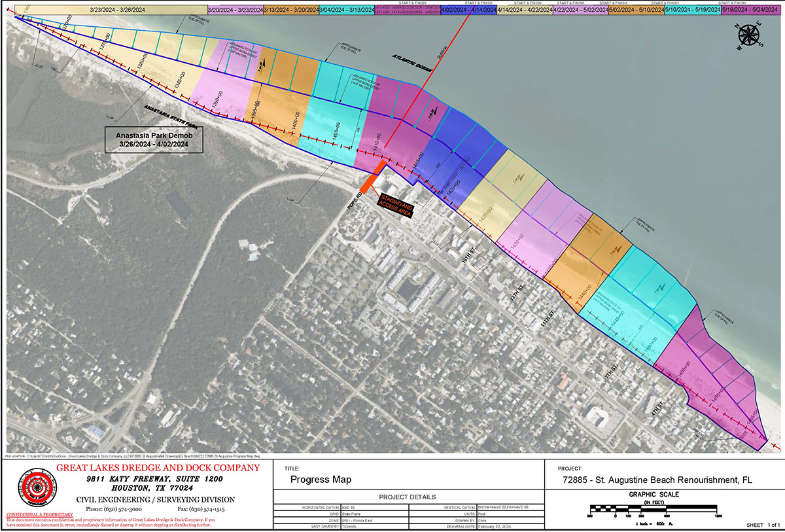The width and height of the screenshot is (785, 532).
Task: Click the 5/02/2024 - 5/10/2024 orange legend segment
Action: tap(636, 10)
